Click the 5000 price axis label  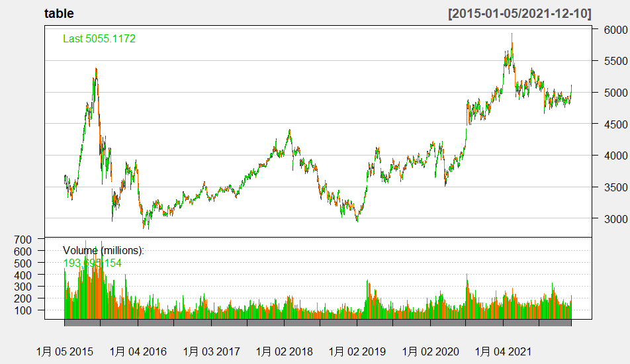pos(615,93)
